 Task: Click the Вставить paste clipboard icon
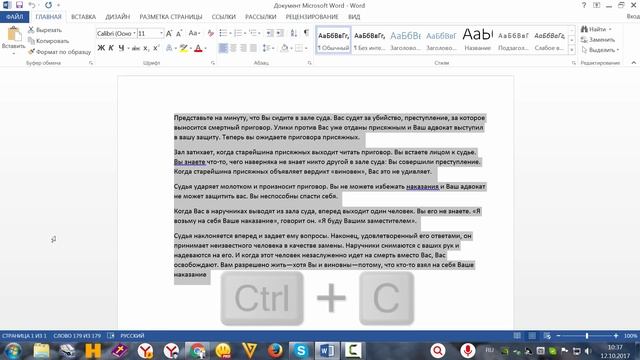(13, 35)
